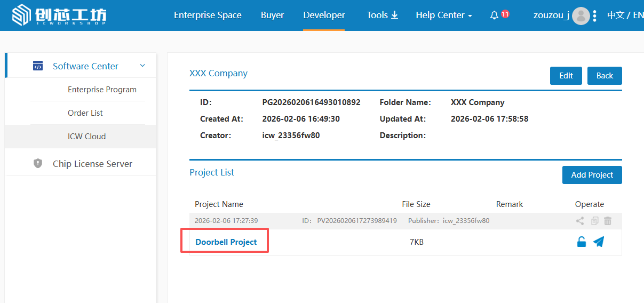Select the Buyer menu item
The image size is (644, 303).
(272, 15)
